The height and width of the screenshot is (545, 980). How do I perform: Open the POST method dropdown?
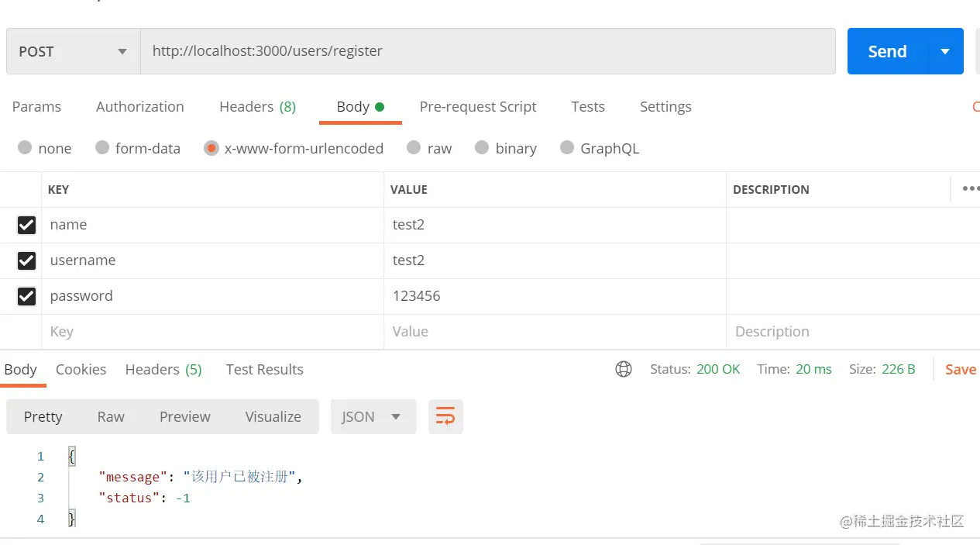(73, 51)
